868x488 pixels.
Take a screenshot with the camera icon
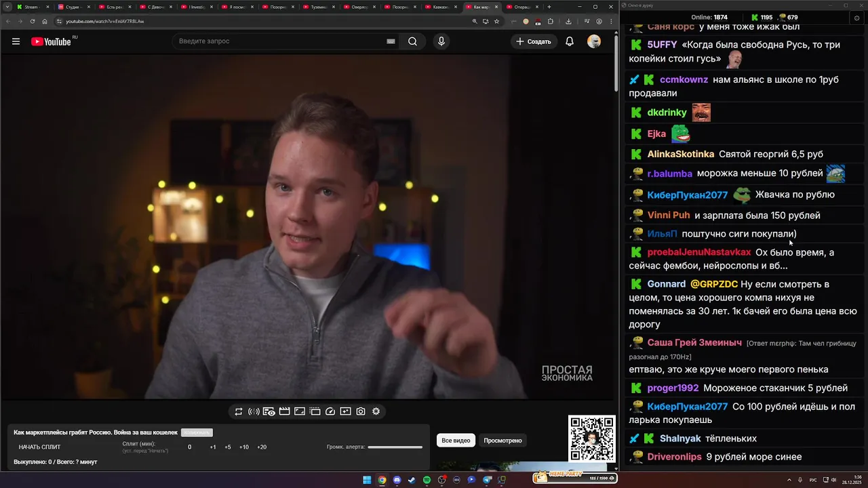[x=361, y=411]
